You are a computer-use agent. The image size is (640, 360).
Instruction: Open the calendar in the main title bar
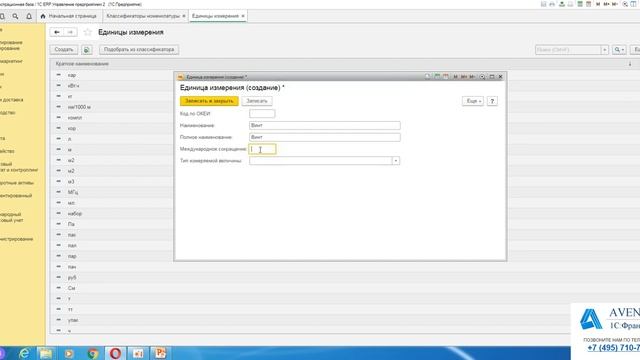[589, 4]
